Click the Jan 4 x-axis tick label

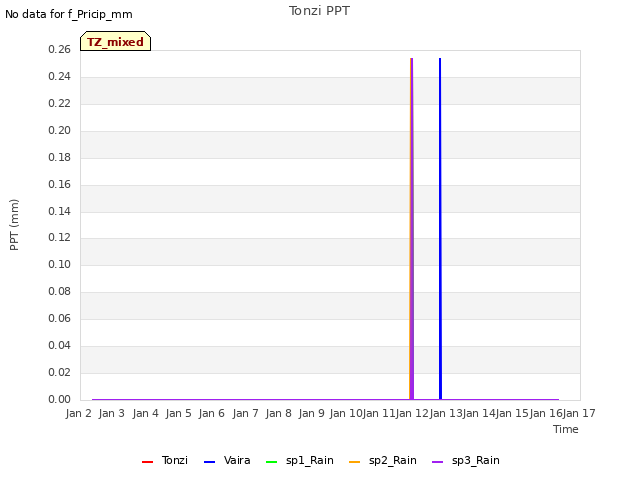pos(145,413)
